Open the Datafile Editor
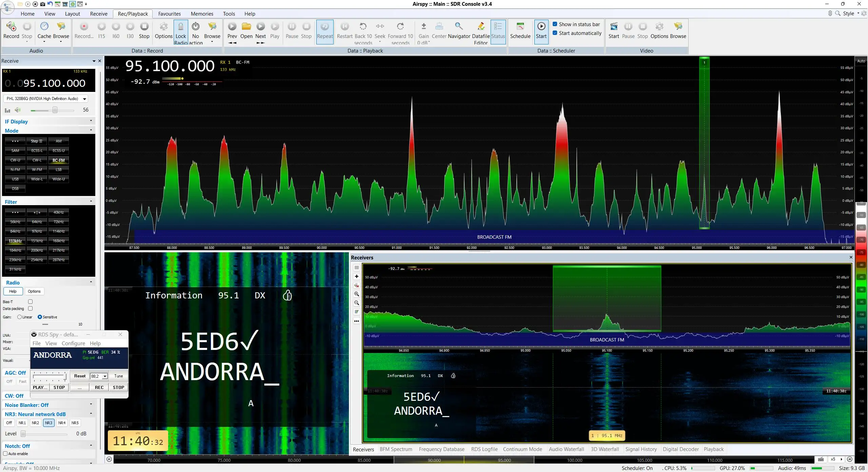This screenshot has width=868, height=472. pyautogui.click(x=481, y=32)
